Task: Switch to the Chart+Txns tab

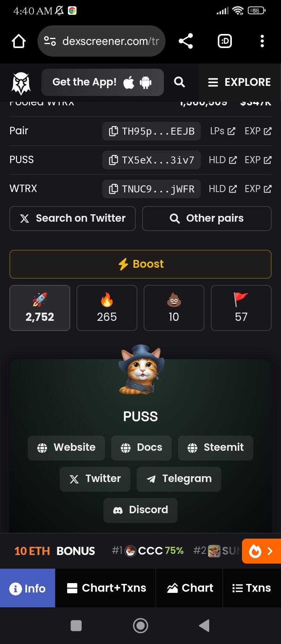Action: tap(106, 588)
